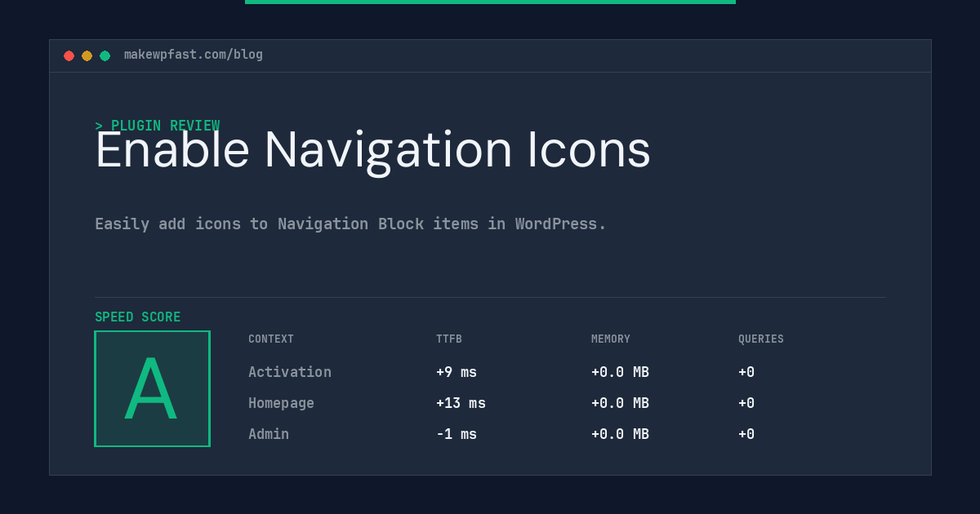Click the plugin description starting 'Easily add icons'
The image size is (980, 514).
coord(350,224)
